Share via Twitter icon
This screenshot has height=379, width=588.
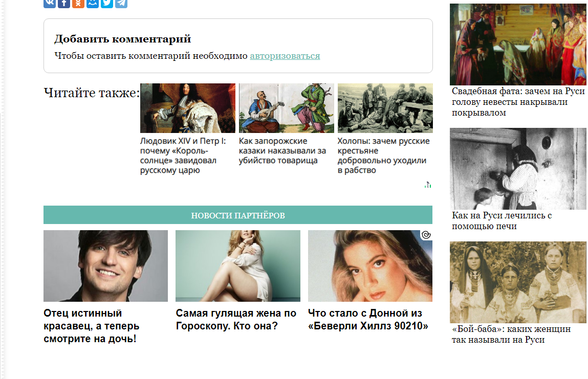(x=107, y=3)
